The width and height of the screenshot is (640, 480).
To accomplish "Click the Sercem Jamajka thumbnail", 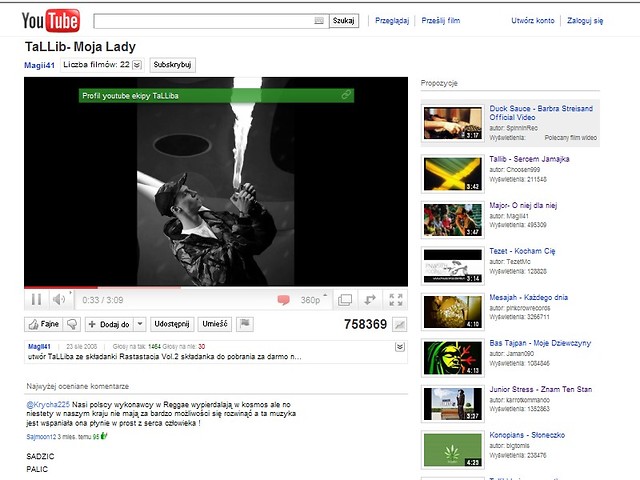I will (x=453, y=174).
